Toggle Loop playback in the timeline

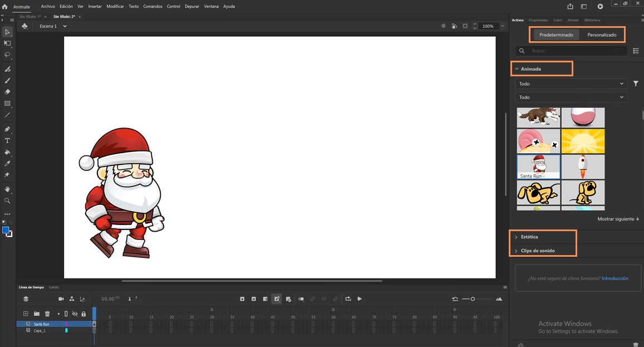[348, 299]
